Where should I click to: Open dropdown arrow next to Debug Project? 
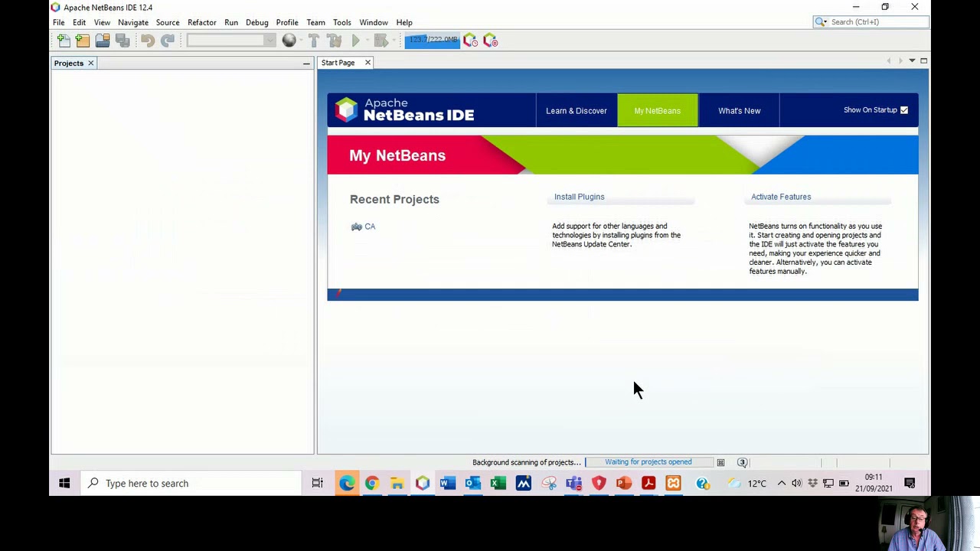pos(394,41)
